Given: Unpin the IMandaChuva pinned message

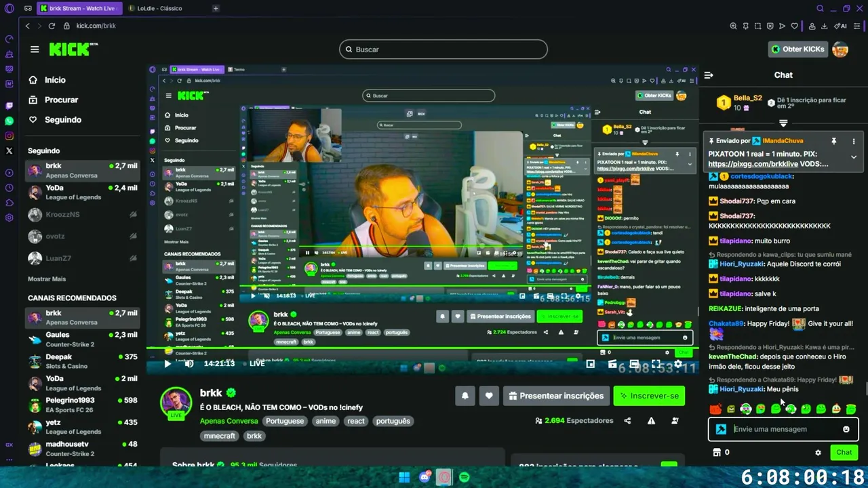Looking at the screenshot, I should click(x=834, y=141).
